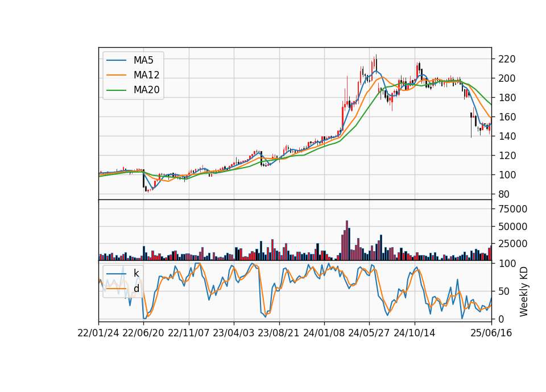Click the 24/05/27 date tick label
Image resolution: width=546 pixels, height=392 pixels.
coord(369,333)
